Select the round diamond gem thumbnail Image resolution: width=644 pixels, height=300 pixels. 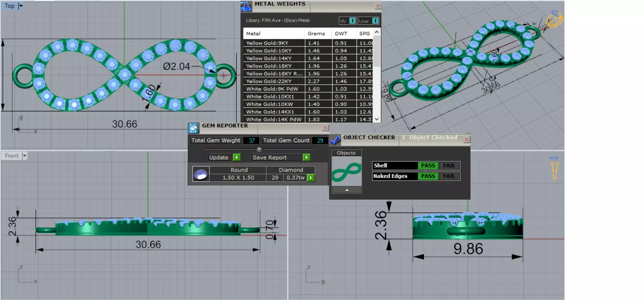pyautogui.click(x=201, y=174)
